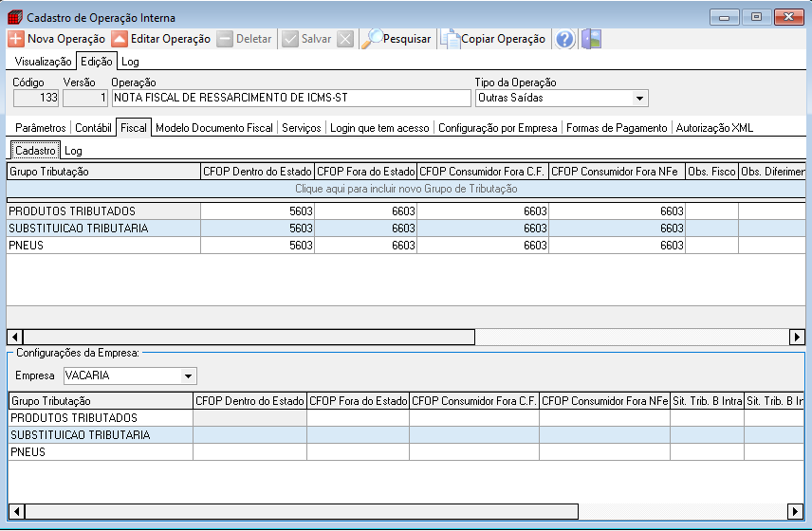Click the Pesquisar button label
This screenshot has width=812, height=531.
tap(407, 39)
